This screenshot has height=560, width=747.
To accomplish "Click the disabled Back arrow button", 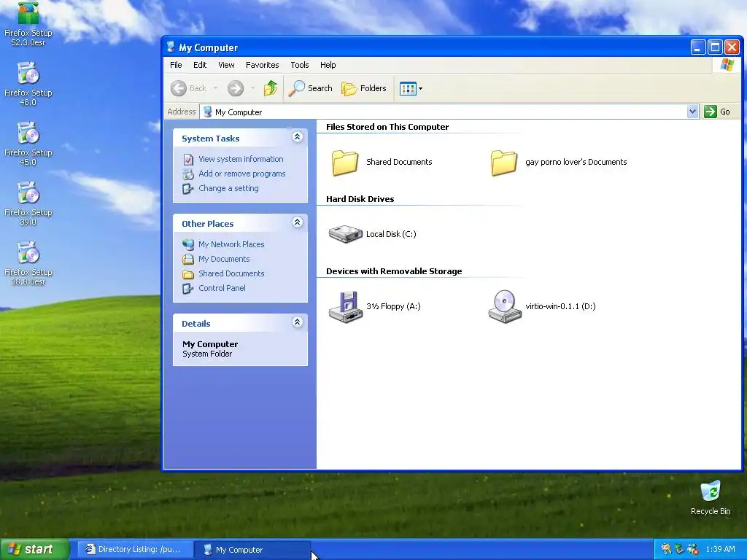I will (189, 88).
